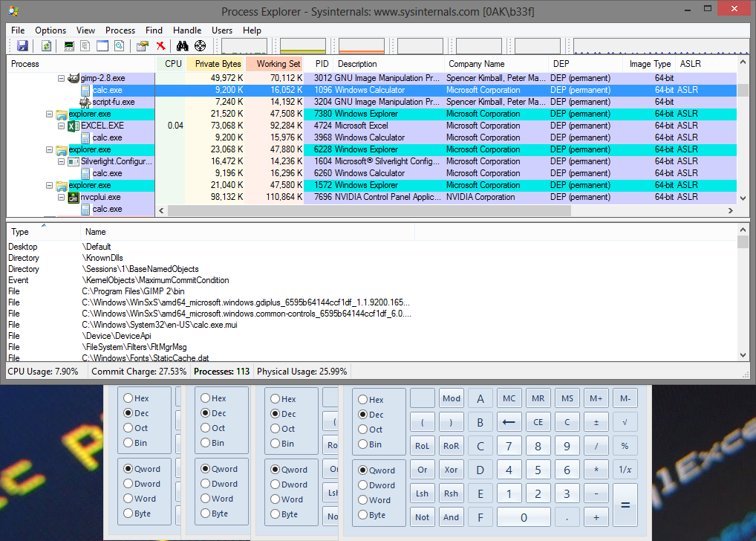Screen dimensions: 756x541
Task: Open Find Handle using the binoculars icon
Action: coord(183,45)
